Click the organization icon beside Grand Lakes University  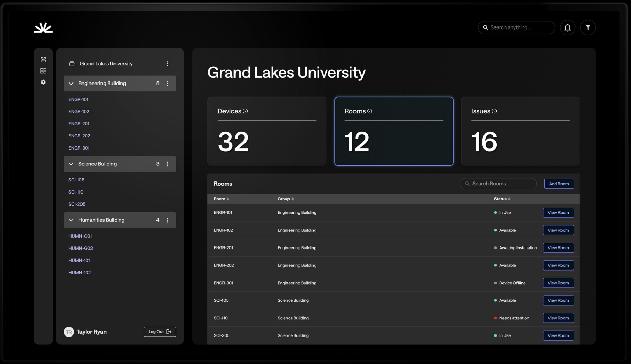pos(72,64)
